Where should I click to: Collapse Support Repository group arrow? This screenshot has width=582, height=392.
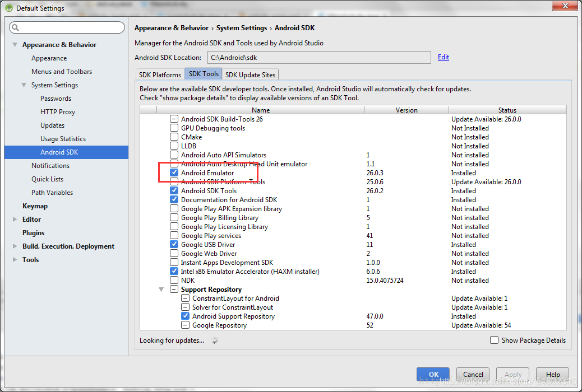pos(161,290)
